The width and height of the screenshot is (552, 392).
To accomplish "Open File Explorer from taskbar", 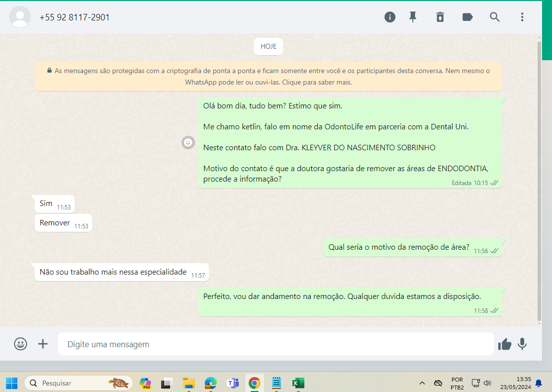I will pos(188,383).
